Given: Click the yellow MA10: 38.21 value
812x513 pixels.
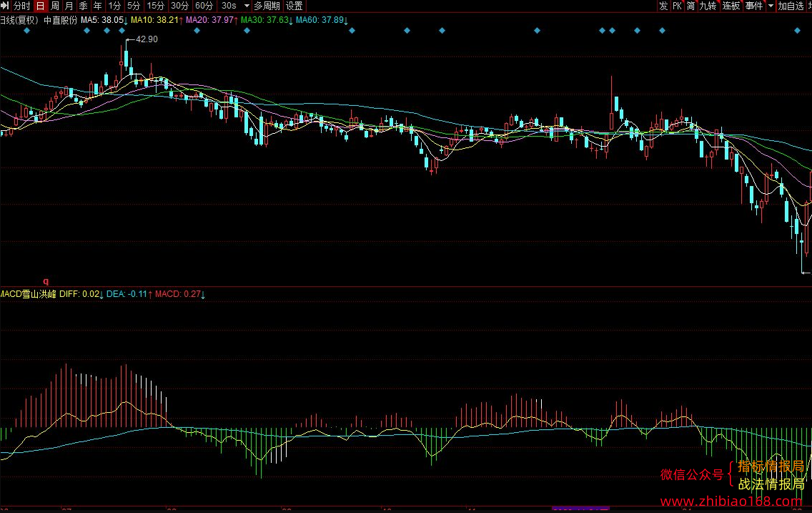Looking at the screenshot, I should (154, 20).
